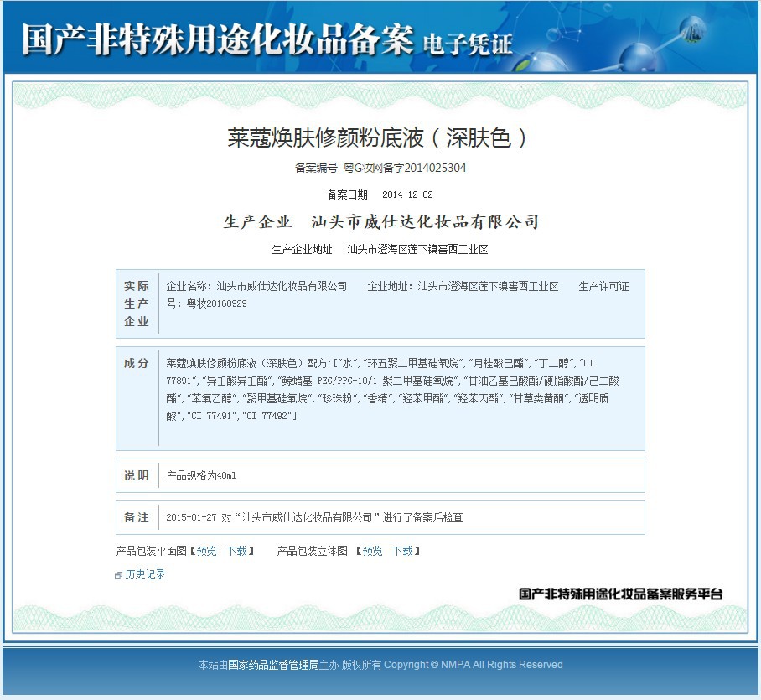Preview the 产品包装平面图 image

tap(206, 551)
